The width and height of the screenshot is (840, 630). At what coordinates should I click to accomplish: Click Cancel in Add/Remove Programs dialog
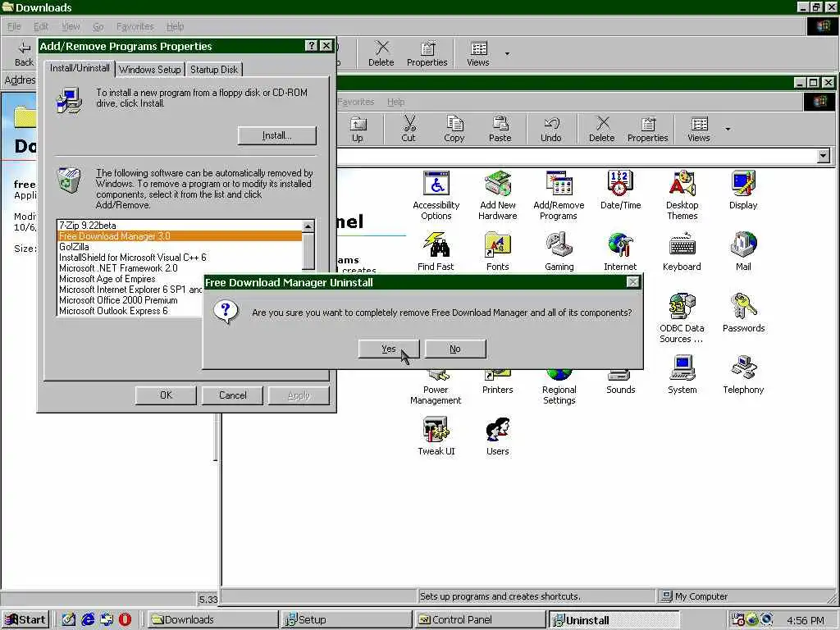click(x=232, y=395)
